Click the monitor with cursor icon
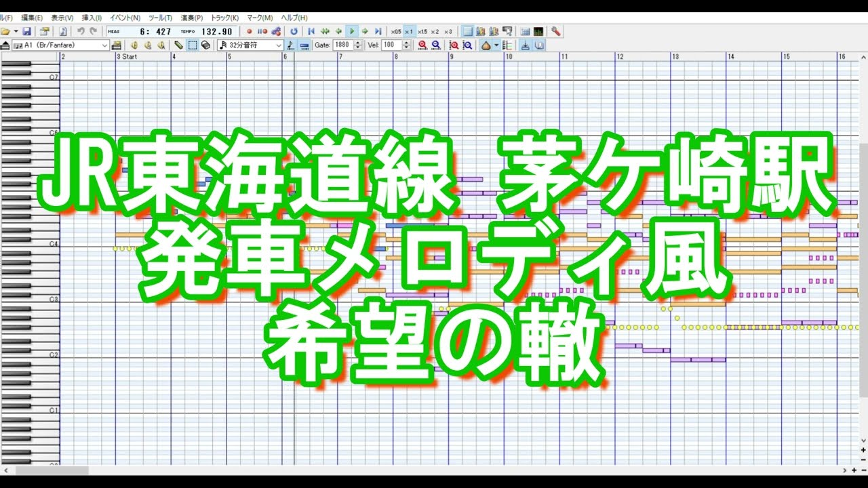 point(507,31)
